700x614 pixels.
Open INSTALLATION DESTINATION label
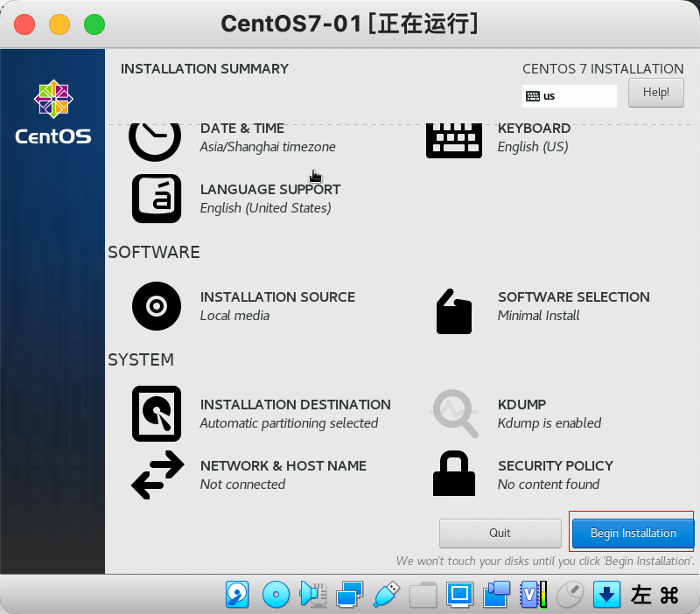pyautogui.click(x=295, y=404)
